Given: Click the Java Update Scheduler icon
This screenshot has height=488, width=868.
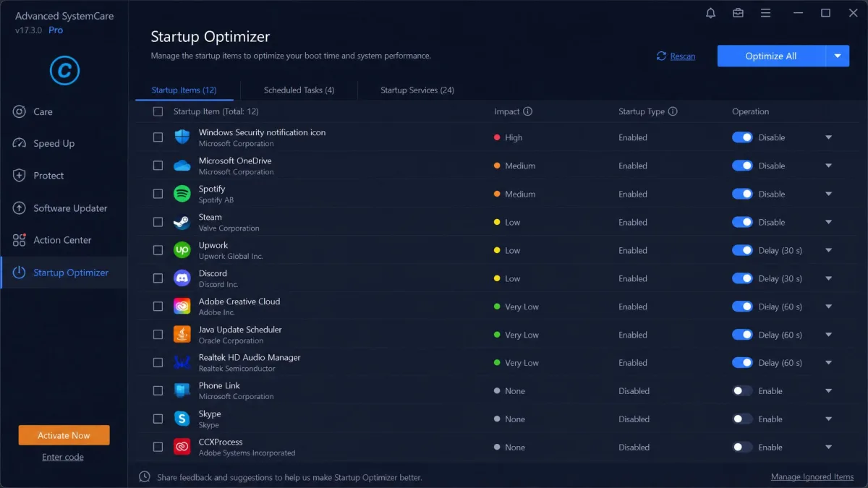Looking at the screenshot, I should (182, 335).
